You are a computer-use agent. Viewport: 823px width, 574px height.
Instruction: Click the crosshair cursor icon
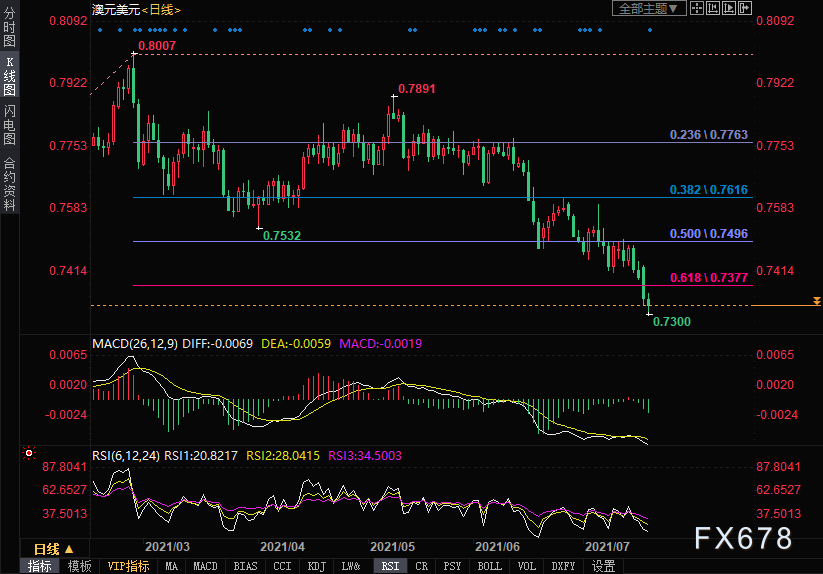(697, 8)
